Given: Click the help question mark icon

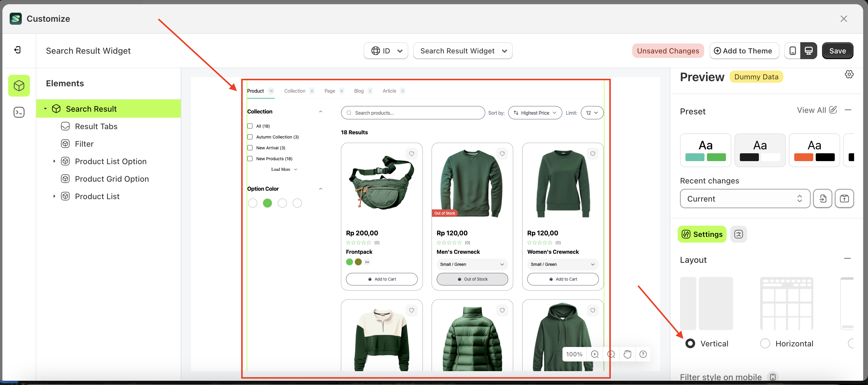Looking at the screenshot, I should pyautogui.click(x=643, y=354).
